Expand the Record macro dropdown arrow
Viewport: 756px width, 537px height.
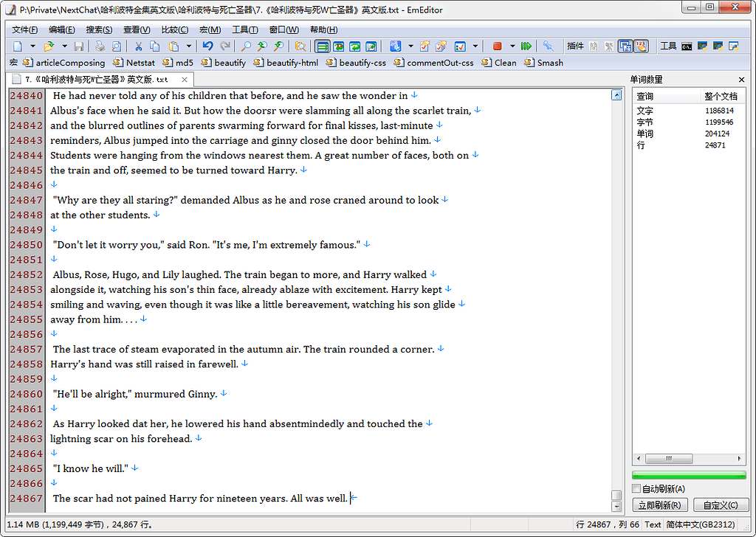coord(512,46)
